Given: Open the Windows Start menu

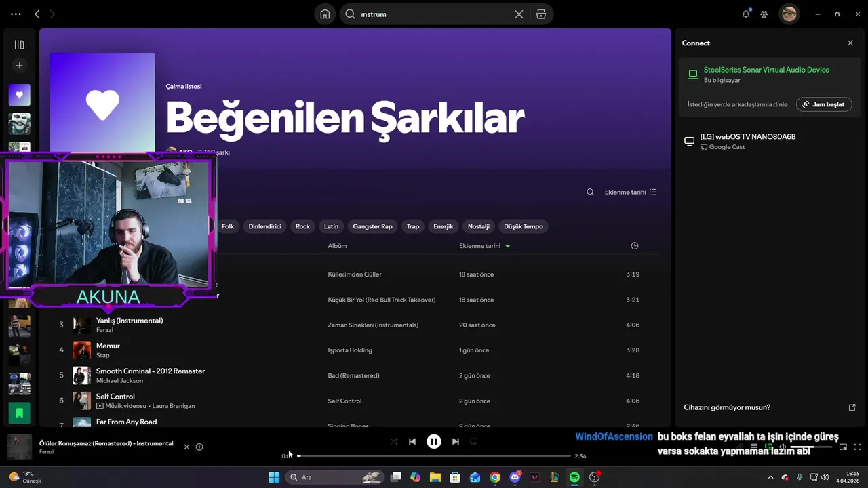Looking at the screenshot, I should 274,477.
